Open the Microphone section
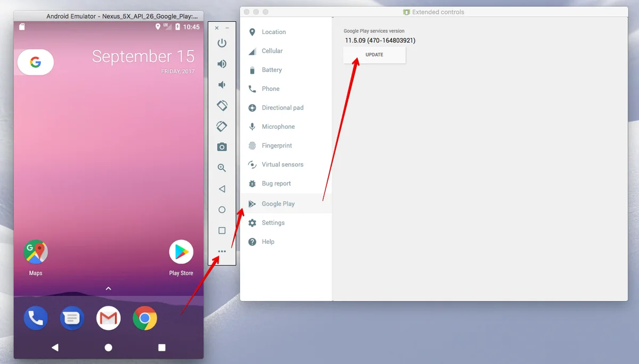Image resolution: width=639 pixels, height=364 pixels. (286, 127)
